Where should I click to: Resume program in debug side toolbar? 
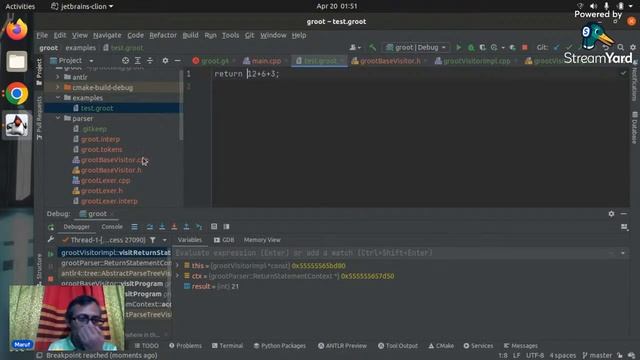tap(51, 254)
